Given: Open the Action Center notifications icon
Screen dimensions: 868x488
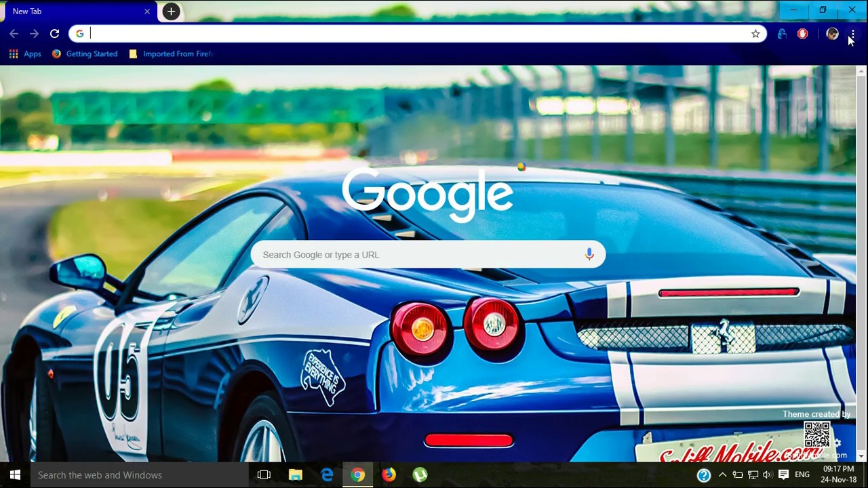Looking at the screenshot, I should pyautogui.click(x=783, y=475).
